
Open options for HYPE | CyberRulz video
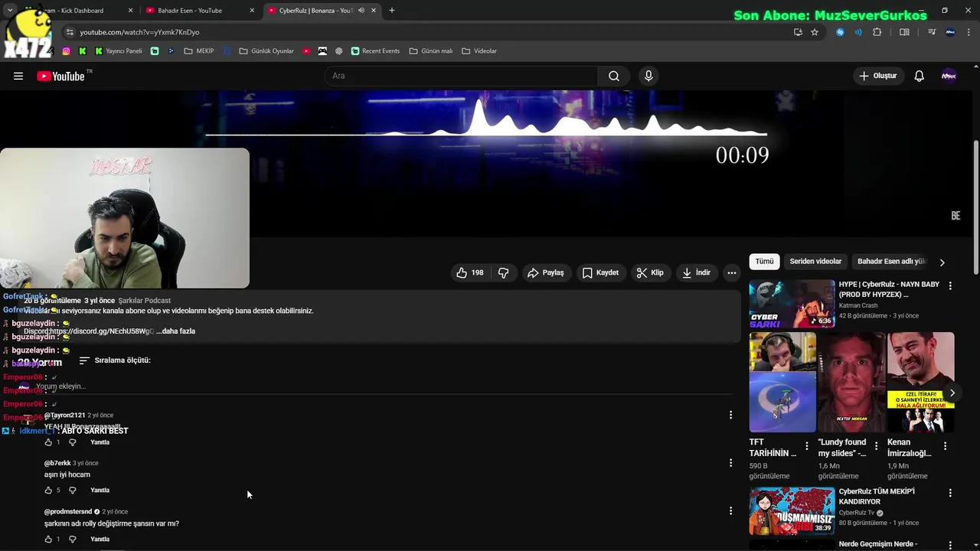point(950,285)
